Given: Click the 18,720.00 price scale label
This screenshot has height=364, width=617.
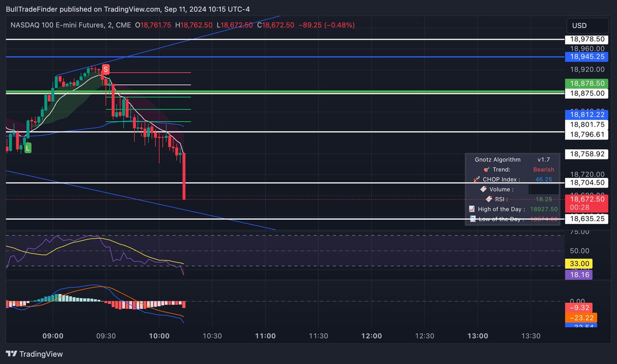Looking at the screenshot, I should pyautogui.click(x=587, y=174).
